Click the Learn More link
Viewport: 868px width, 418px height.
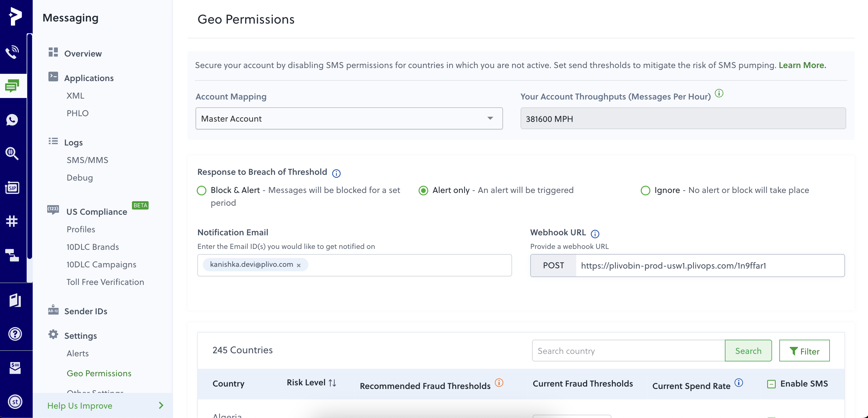[802, 65]
